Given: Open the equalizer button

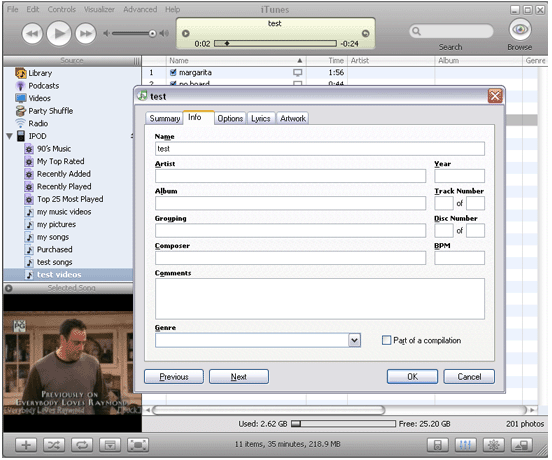Looking at the screenshot, I should (465, 445).
